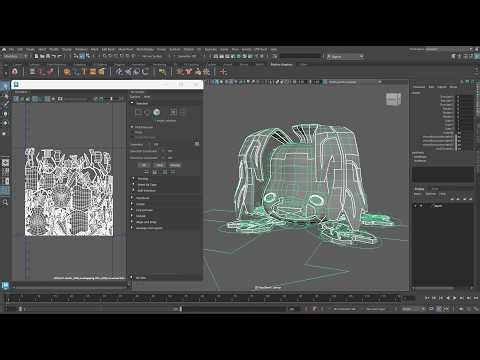Open the Show menu in Channel Box
Viewport: 480px width, 360px height.
click(x=453, y=87)
